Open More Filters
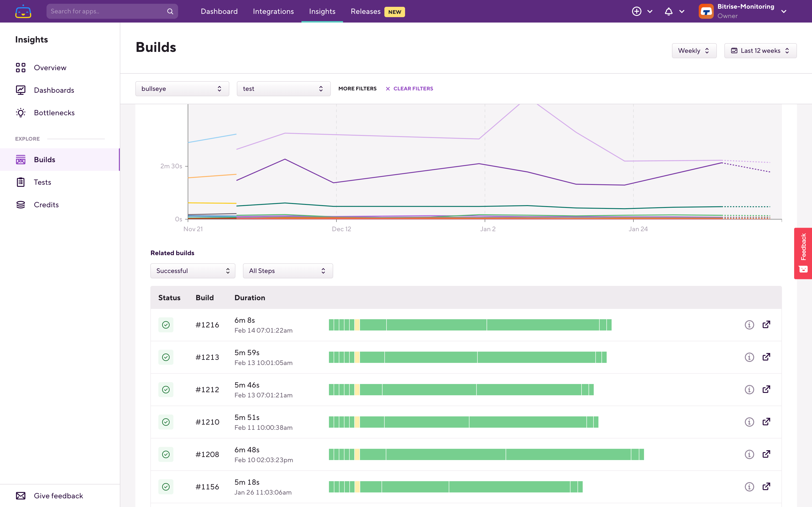Image resolution: width=812 pixels, height=507 pixels. coord(357,88)
